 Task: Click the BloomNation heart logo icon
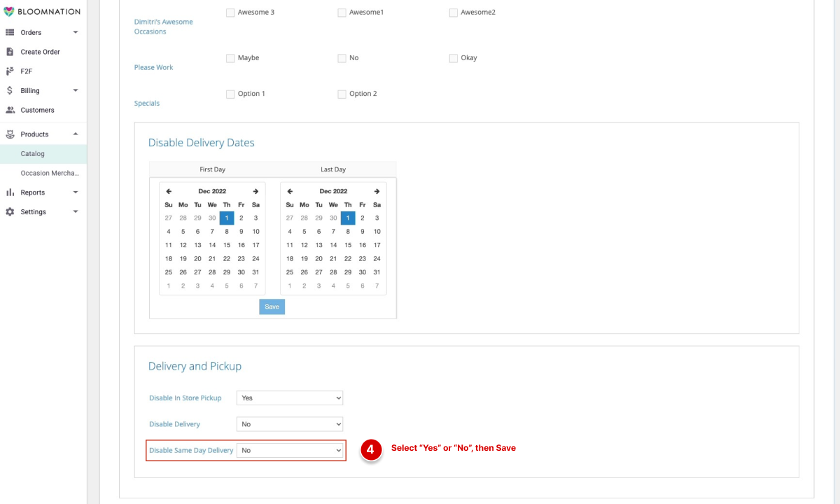coord(9,12)
